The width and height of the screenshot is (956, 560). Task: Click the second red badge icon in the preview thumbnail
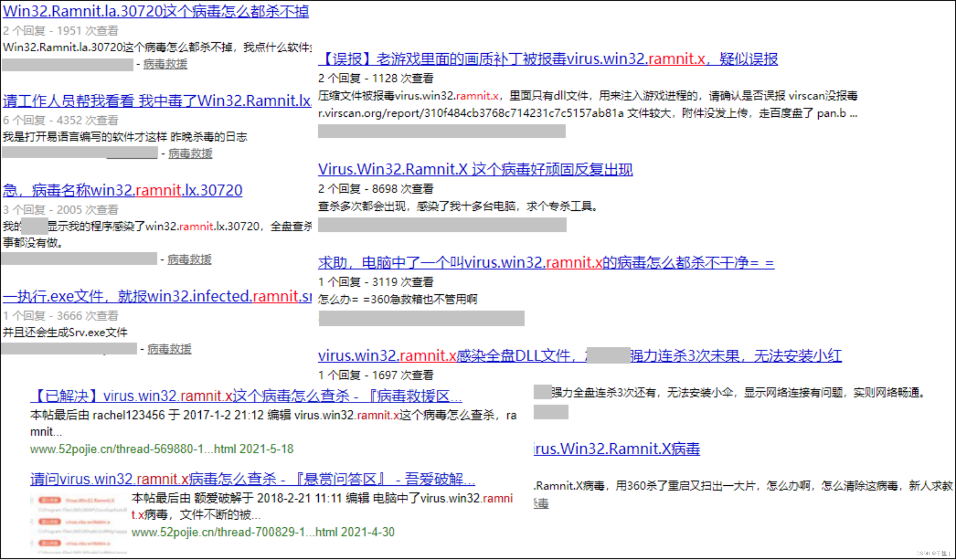[49, 522]
